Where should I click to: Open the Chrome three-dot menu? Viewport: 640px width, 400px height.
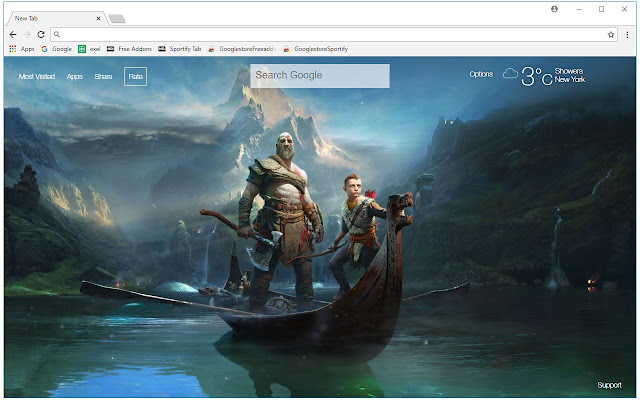[x=627, y=35]
